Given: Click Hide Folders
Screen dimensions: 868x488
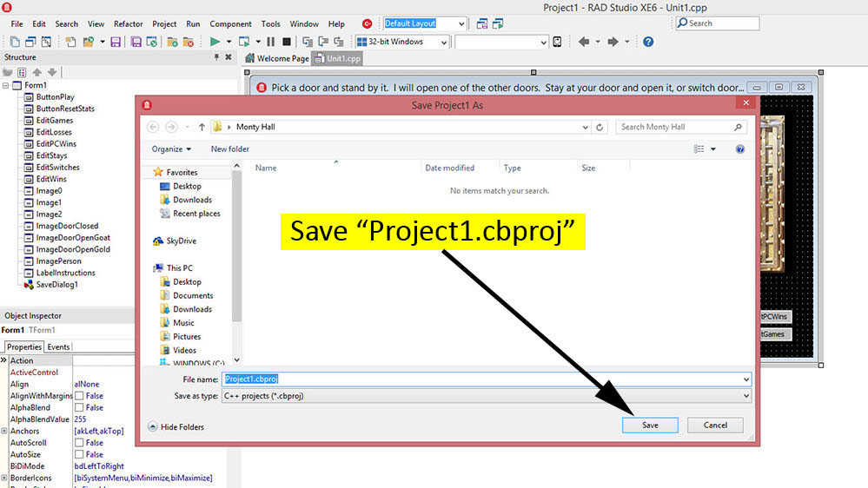Looking at the screenshot, I should [x=176, y=426].
